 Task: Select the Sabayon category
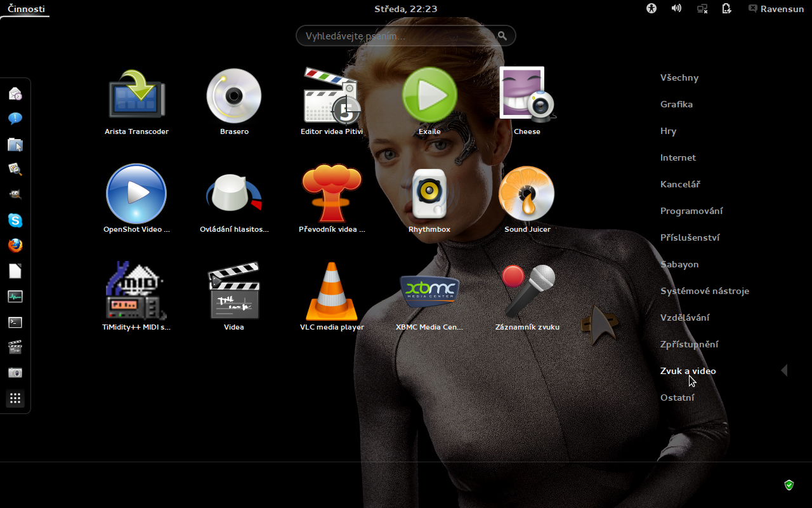(x=679, y=264)
